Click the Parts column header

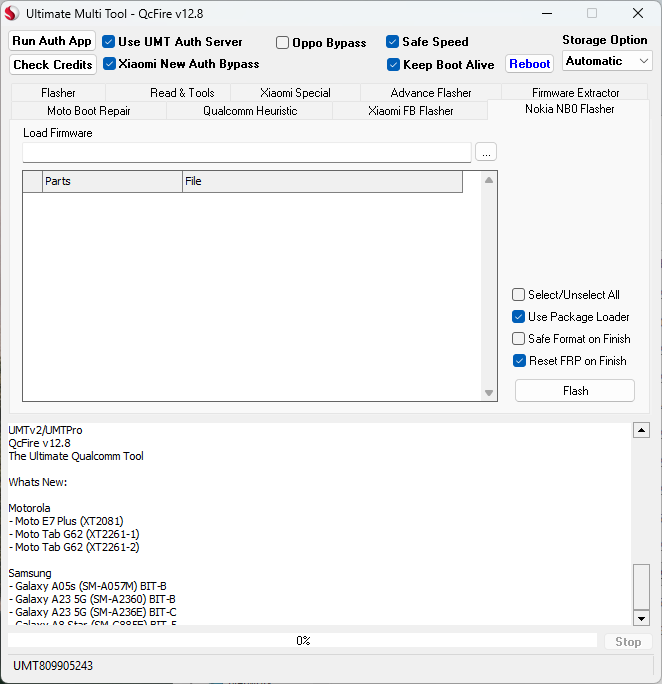pos(113,181)
